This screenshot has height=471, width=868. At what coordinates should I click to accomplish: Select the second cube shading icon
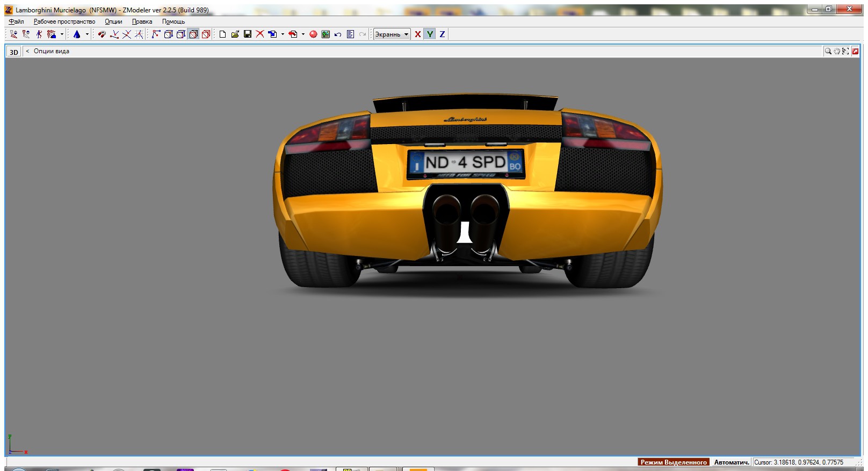[x=181, y=34]
